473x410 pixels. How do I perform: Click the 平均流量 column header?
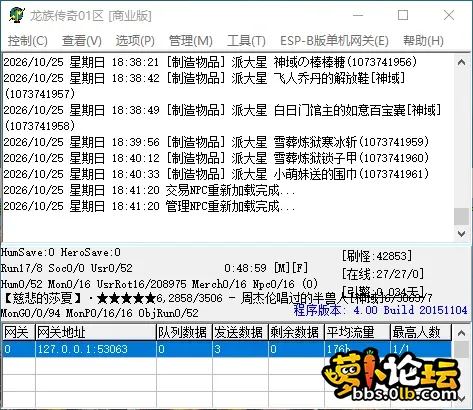(x=357, y=332)
